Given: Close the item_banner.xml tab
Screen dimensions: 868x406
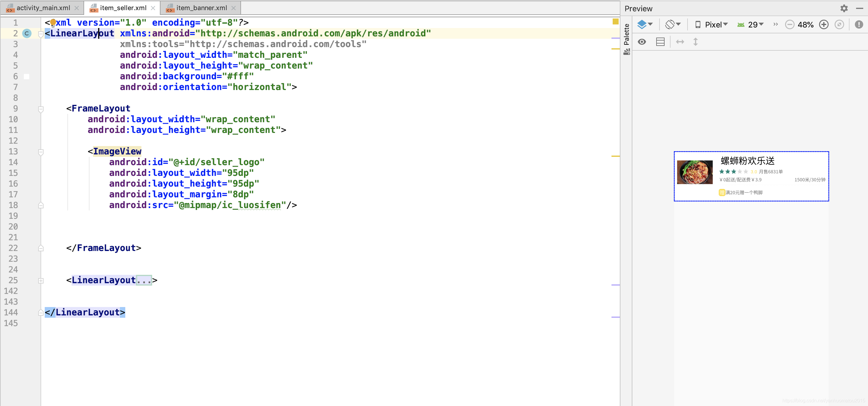Looking at the screenshot, I should pyautogui.click(x=234, y=8).
